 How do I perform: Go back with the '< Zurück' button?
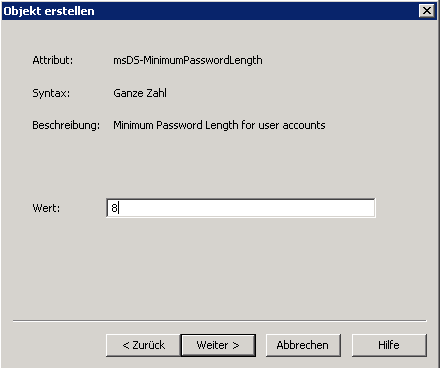(x=143, y=345)
